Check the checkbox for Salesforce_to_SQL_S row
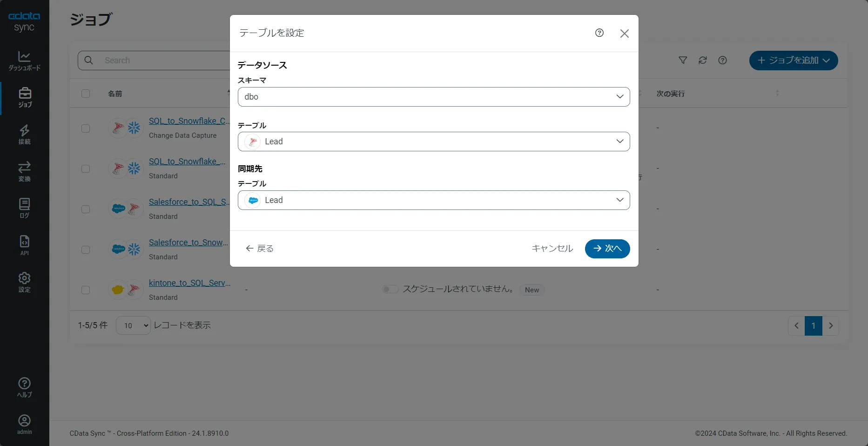 click(x=86, y=209)
